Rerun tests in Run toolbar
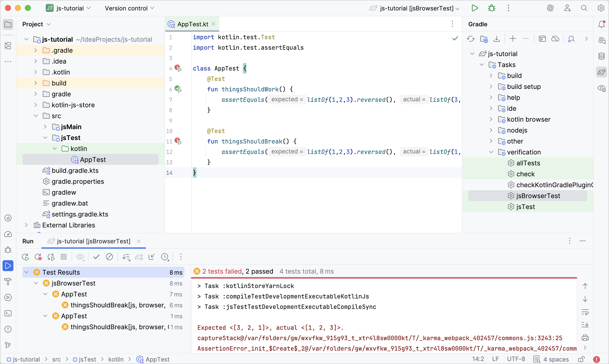The height and width of the screenshot is (364, 609). (25, 257)
